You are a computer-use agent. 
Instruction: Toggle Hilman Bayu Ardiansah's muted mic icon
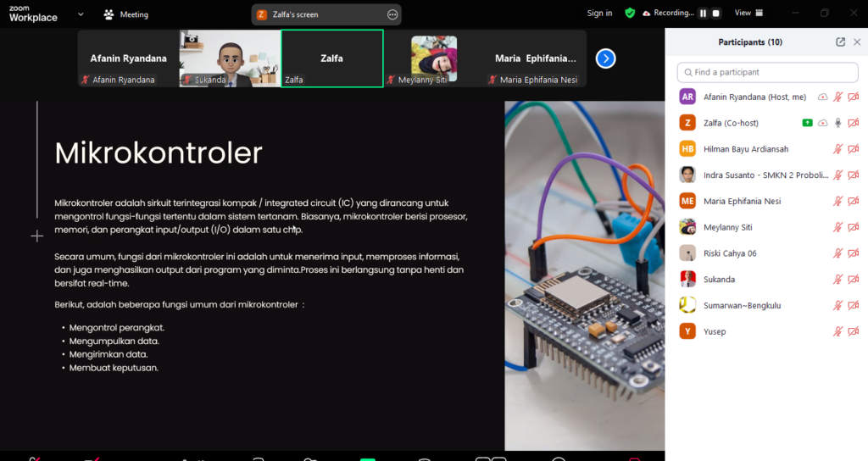pos(838,149)
